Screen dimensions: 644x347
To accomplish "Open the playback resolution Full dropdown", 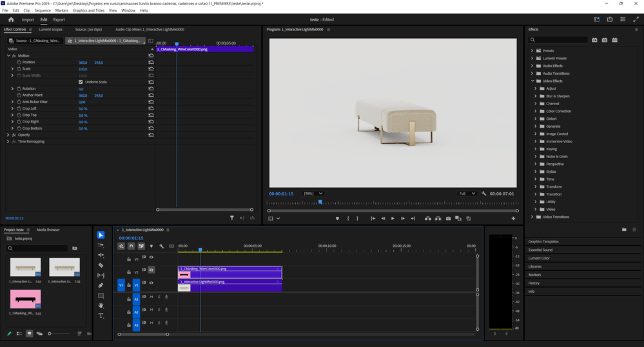I will tap(466, 193).
